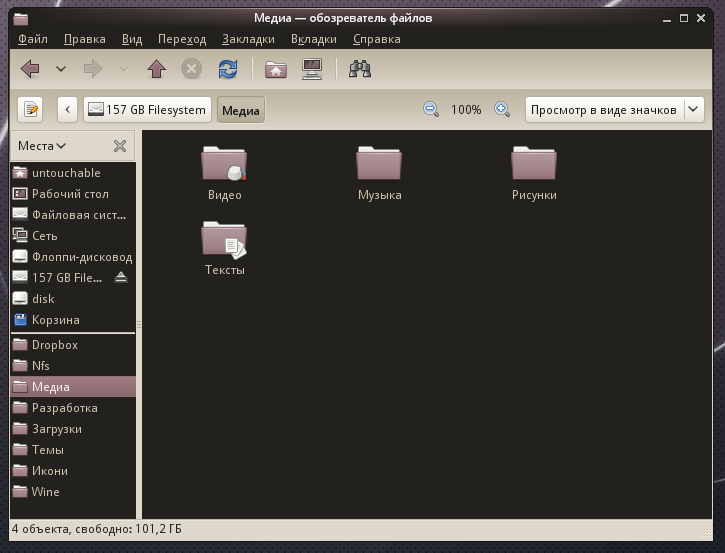The image size is (725, 553).
Task: Reload the current folder
Action: [228, 69]
